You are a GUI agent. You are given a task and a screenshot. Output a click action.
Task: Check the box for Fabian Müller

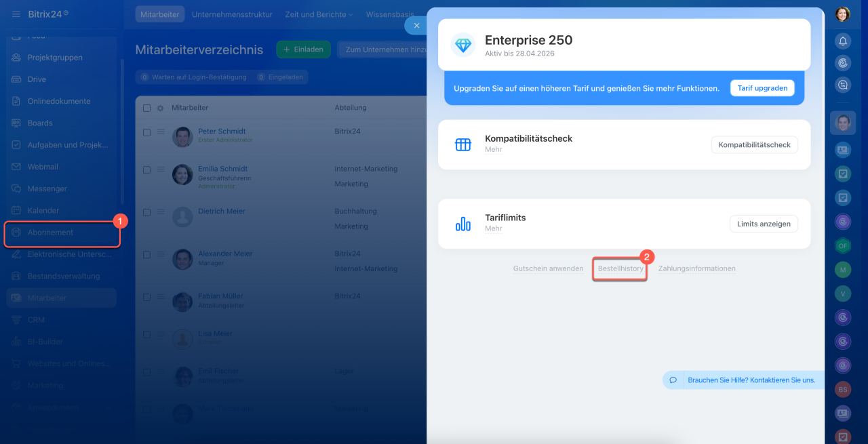[147, 297]
